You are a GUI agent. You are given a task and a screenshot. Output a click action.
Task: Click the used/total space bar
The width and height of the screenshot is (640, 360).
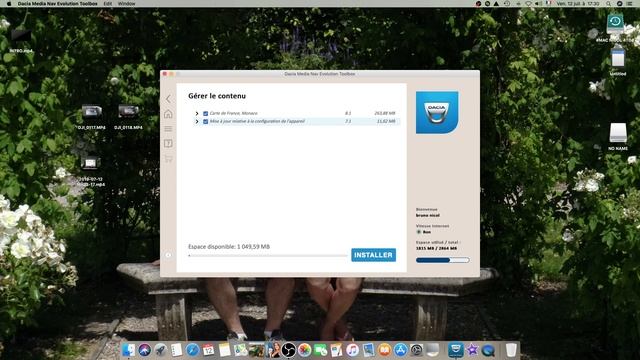tap(442, 260)
